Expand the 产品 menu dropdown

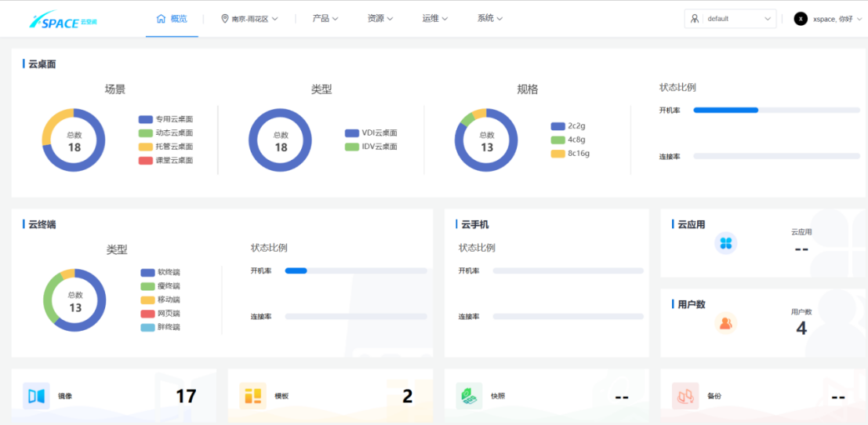325,18
